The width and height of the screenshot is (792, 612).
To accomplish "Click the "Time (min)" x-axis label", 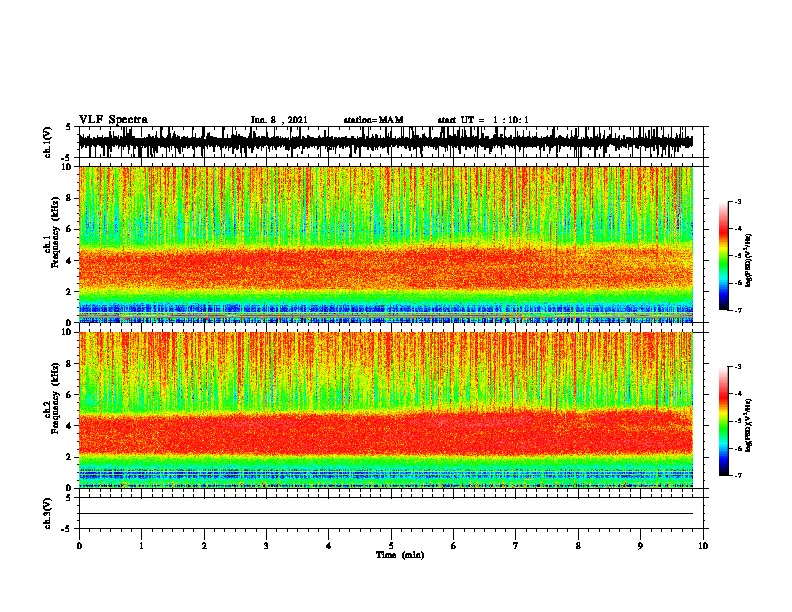I will click(x=400, y=555).
